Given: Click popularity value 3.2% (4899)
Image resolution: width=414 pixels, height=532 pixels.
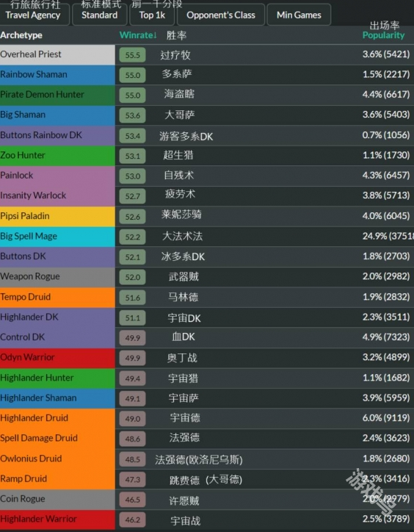Looking at the screenshot, I should [x=386, y=357].
